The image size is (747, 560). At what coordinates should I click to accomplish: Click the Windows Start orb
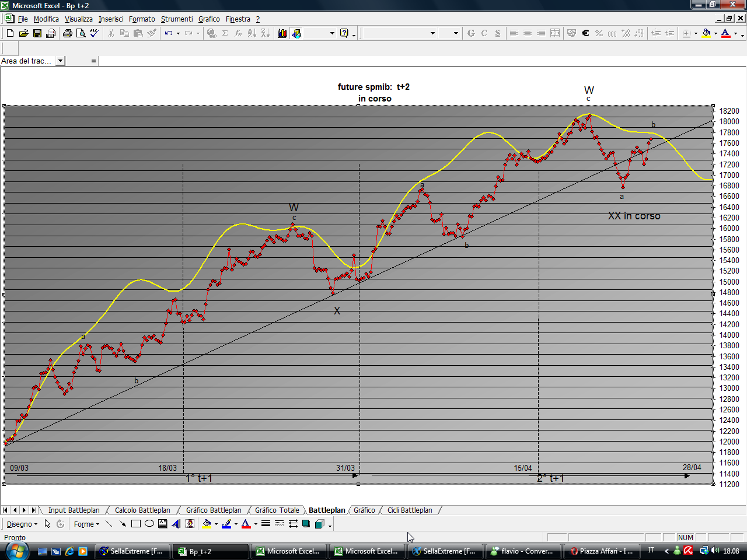point(16,550)
